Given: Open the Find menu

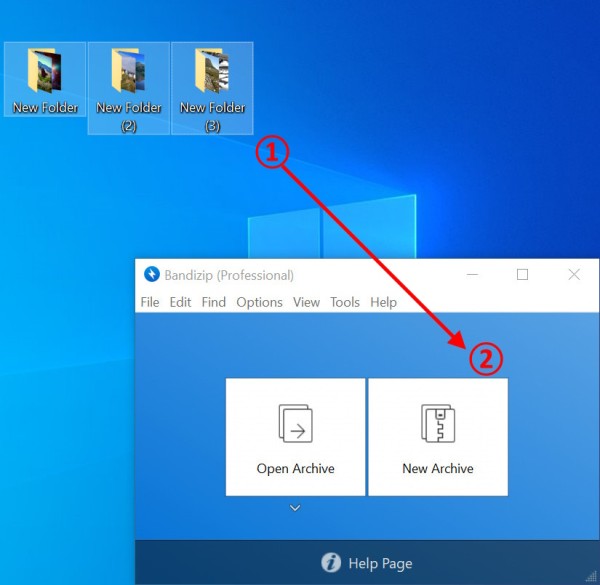Looking at the screenshot, I should click(214, 302).
